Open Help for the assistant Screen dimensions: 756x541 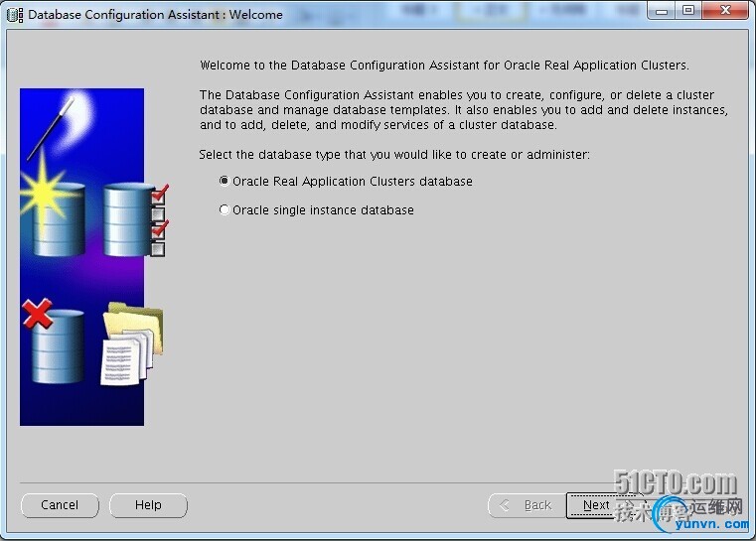(x=148, y=505)
